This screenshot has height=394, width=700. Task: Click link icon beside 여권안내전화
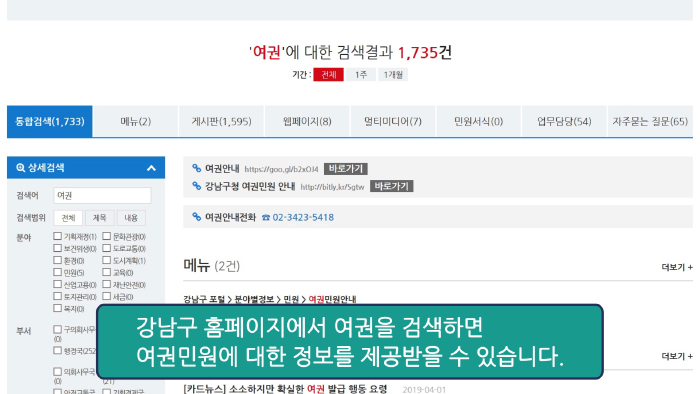[x=196, y=217]
